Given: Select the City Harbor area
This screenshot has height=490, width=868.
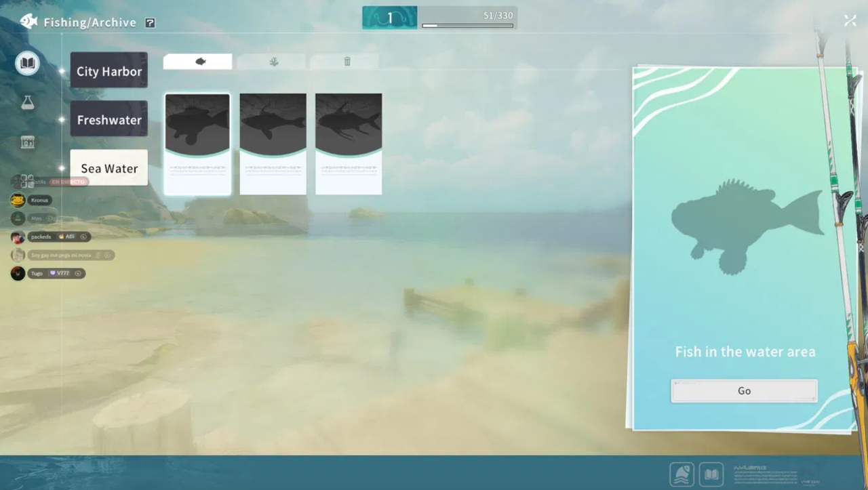Looking at the screenshot, I should tap(109, 70).
